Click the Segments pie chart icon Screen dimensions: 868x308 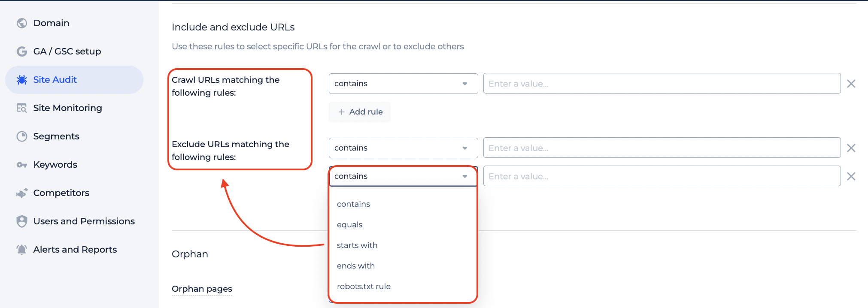22,136
